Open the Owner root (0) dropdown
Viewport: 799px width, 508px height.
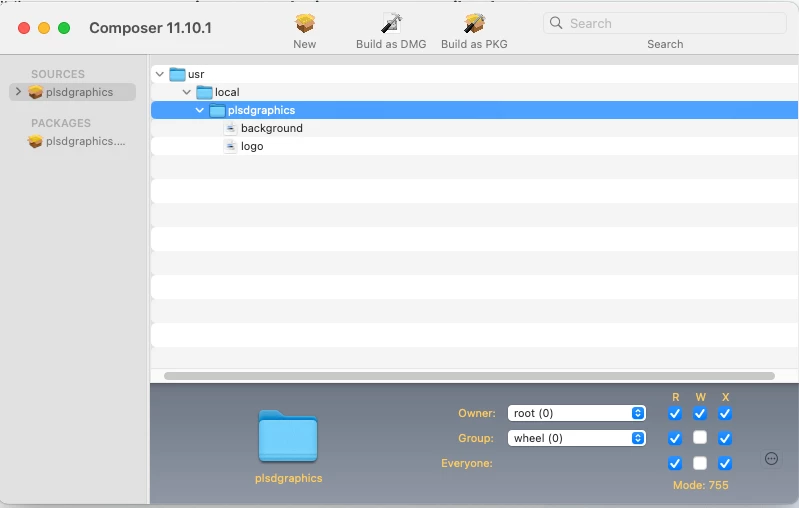pyautogui.click(x=577, y=413)
